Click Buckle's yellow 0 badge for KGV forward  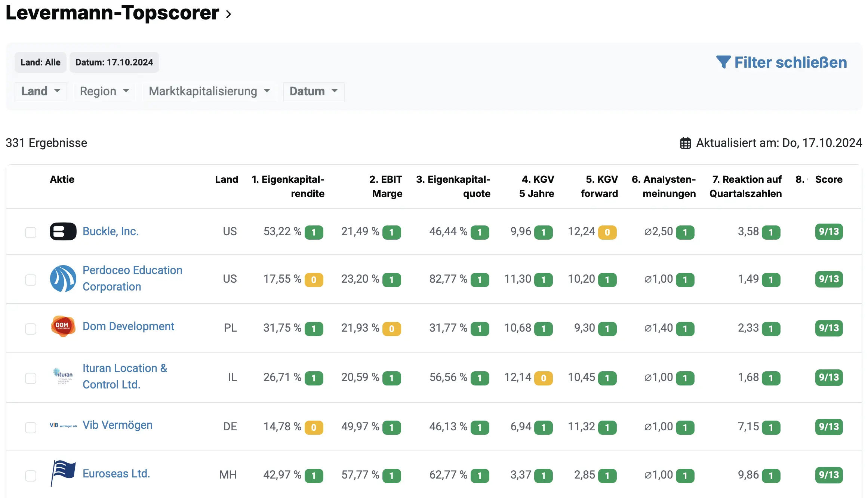coord(607,233)
